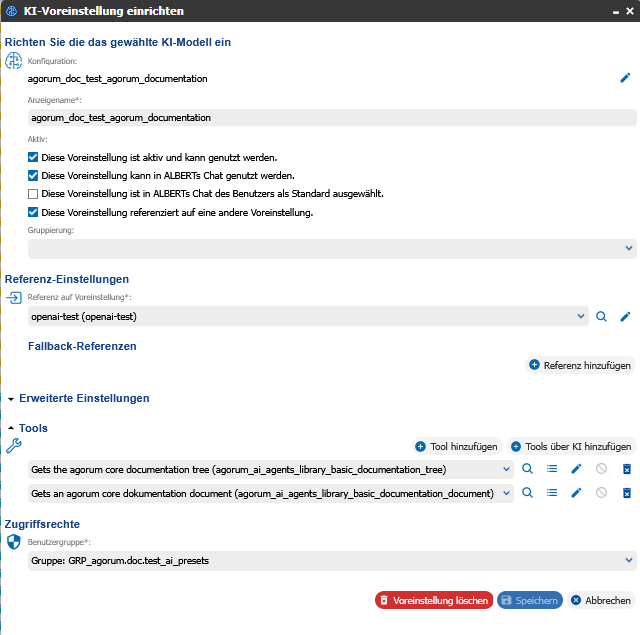Click the Voreinstellung löschen button

click(x=434, y=600)
